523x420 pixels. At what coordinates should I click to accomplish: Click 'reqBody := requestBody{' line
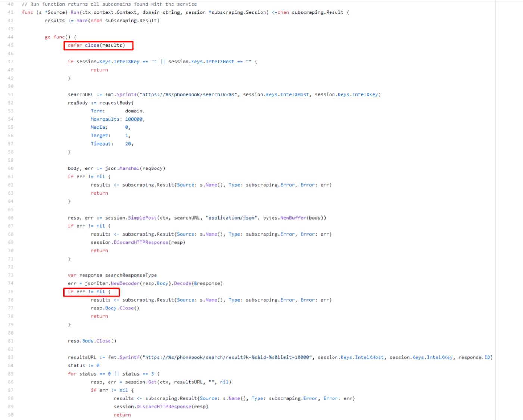(101, 103)
